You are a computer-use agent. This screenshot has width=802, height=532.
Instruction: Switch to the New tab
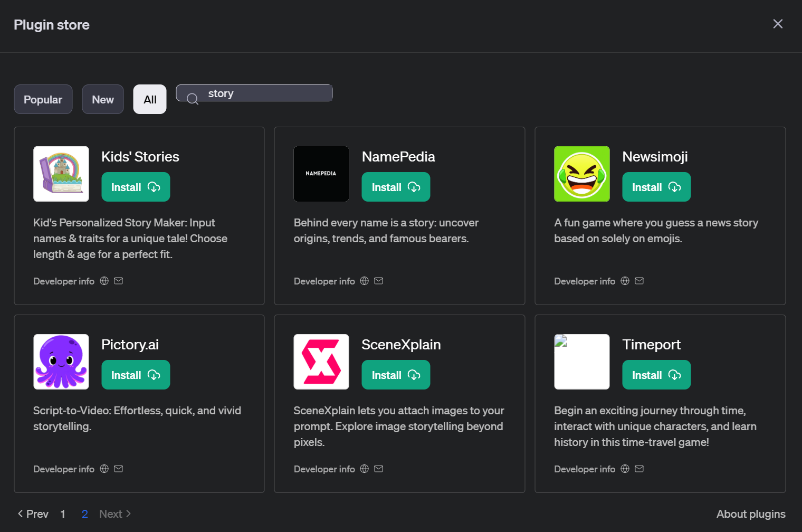coord(103,100)
